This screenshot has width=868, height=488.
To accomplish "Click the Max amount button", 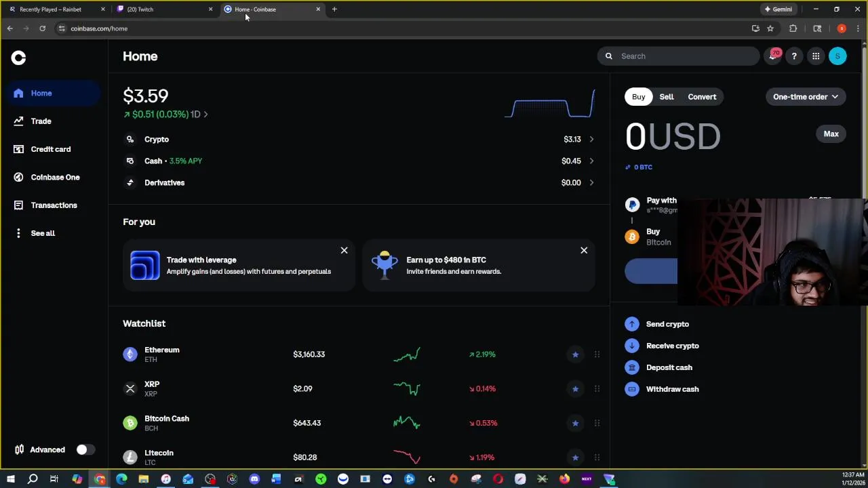I will tap(831, 134).
